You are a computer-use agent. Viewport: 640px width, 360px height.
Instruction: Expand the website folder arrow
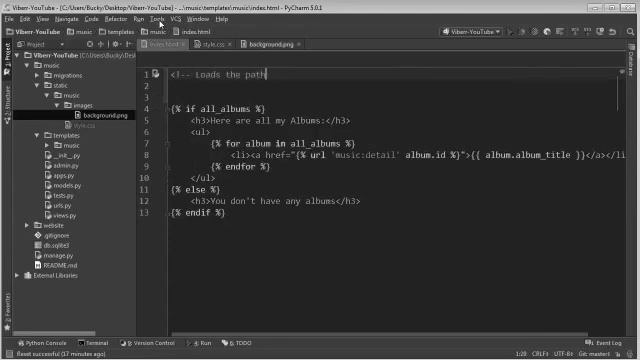click(x=27, y=225)
